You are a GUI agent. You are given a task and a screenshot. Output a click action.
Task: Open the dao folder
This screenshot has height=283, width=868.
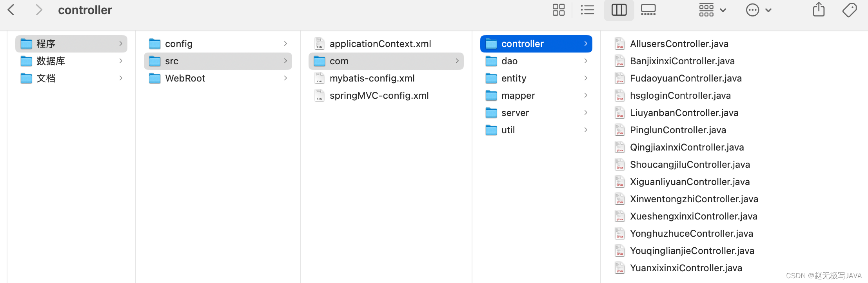pyautogui.click(x=536, y=61)
